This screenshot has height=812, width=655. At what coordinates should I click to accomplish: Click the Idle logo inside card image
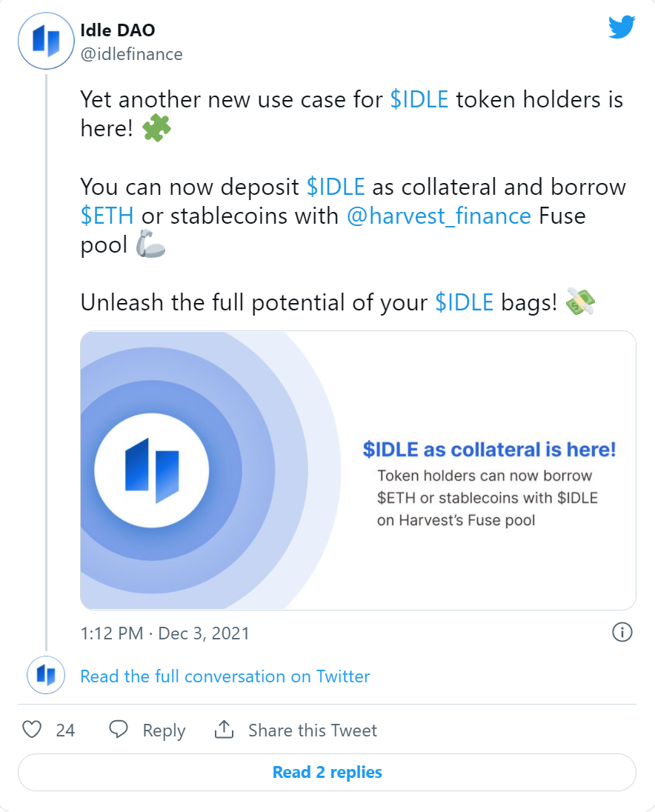pyautogui.click(x=152, y=470)
